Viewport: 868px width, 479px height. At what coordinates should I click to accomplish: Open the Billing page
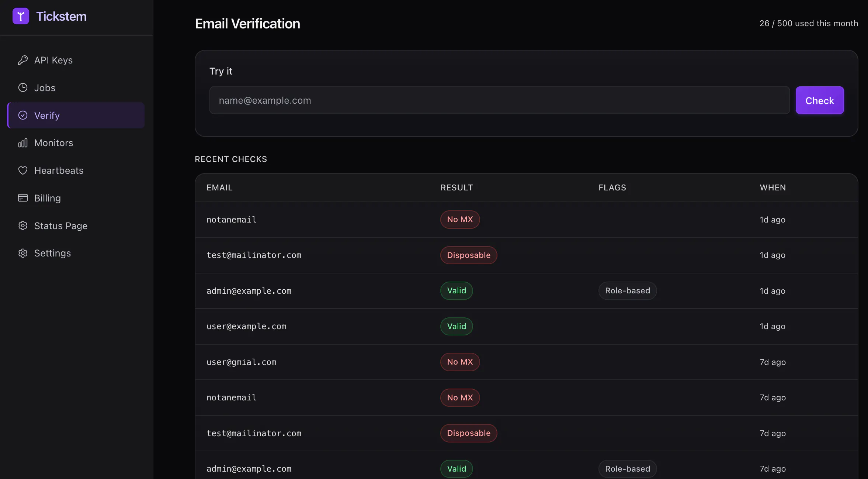point(76,198)
